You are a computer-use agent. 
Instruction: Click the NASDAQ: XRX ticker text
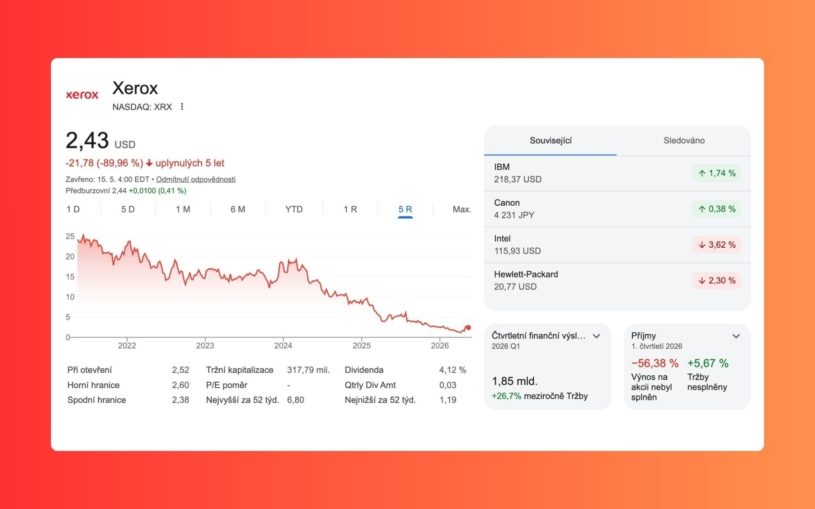pyautogui.click(x=142, y=107)
